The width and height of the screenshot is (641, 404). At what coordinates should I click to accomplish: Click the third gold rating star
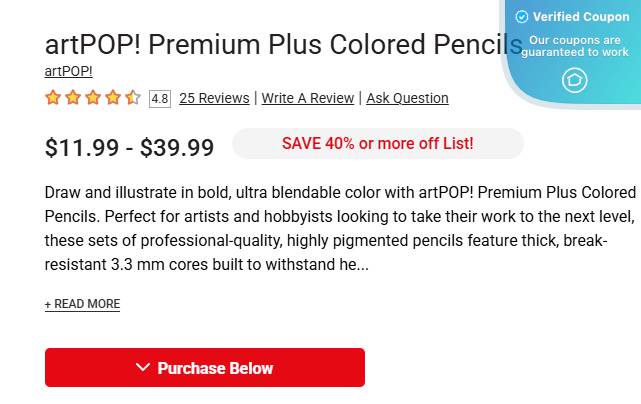click(93, 98)
